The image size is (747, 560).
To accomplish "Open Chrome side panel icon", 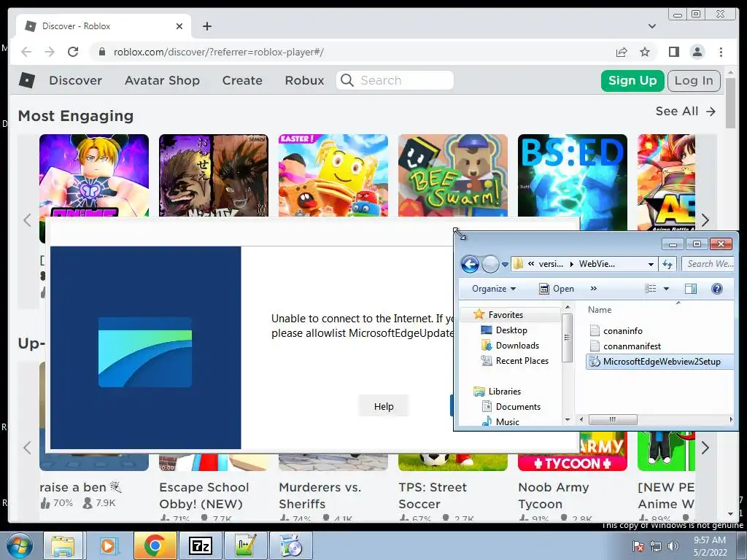I will click(673, 52).
